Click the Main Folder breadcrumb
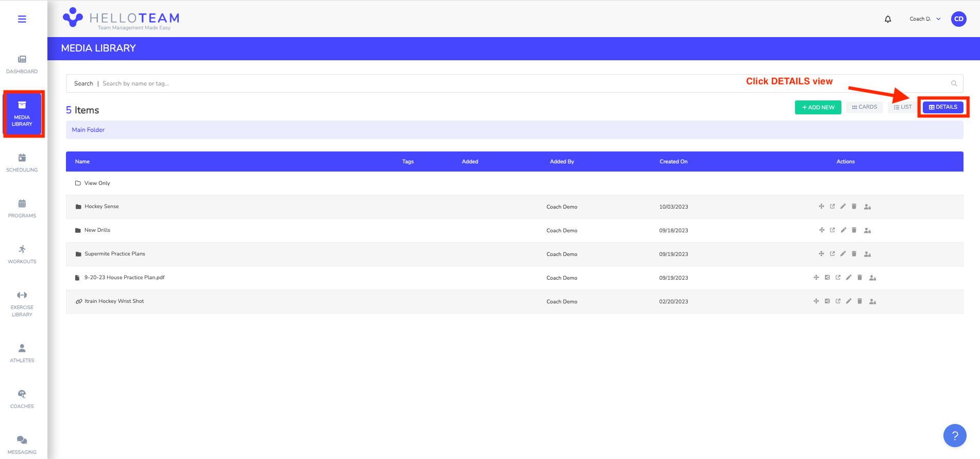Image resolution: width=980 pixels, height=459 pixels. pos(88,130)
